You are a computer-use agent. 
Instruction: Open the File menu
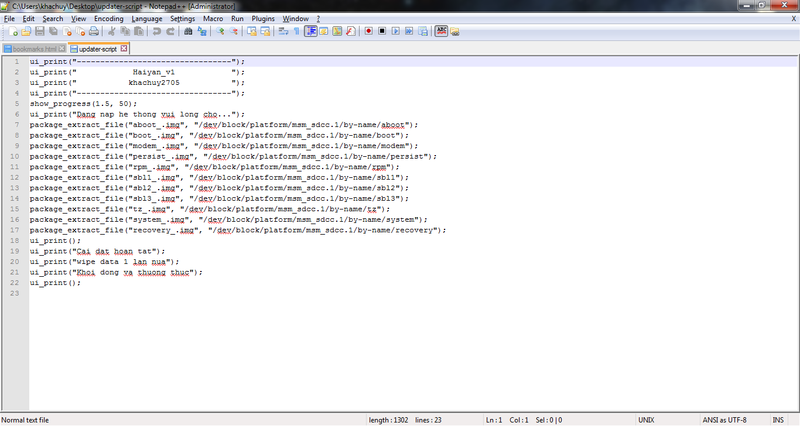coord(9,18)
